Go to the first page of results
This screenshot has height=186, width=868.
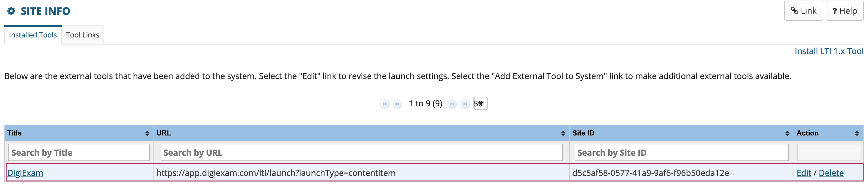384,104
